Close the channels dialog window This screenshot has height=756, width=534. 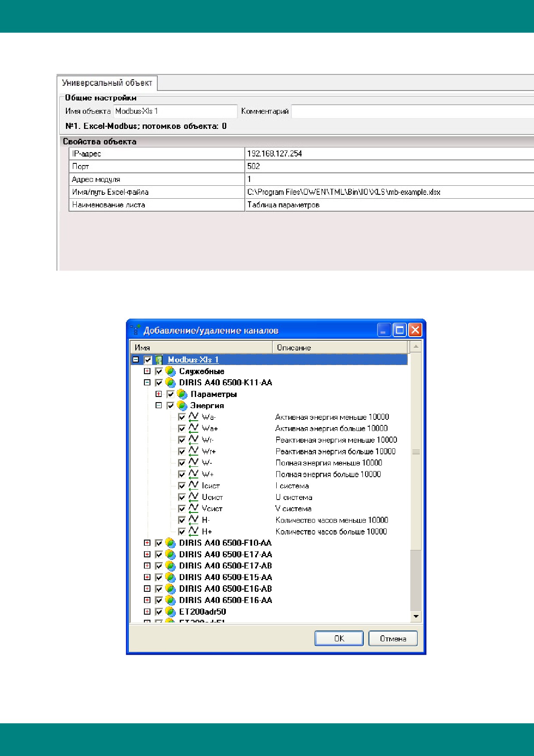tap(415, 330)
